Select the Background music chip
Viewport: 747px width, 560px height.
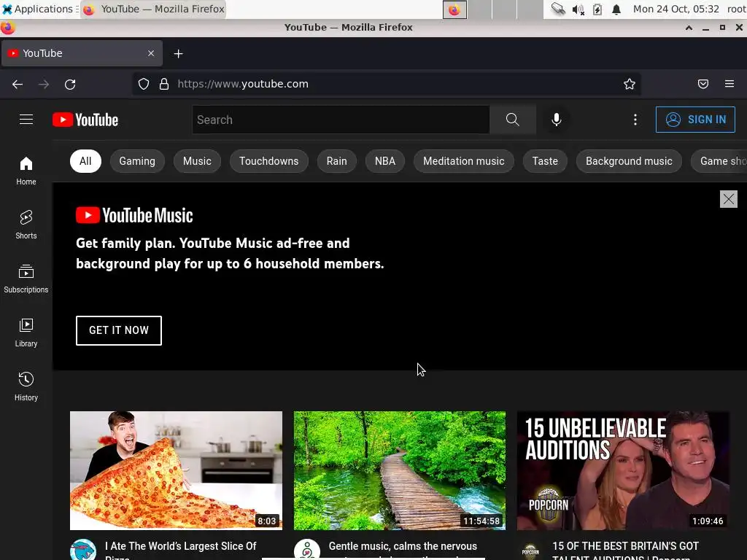(629, 161)
